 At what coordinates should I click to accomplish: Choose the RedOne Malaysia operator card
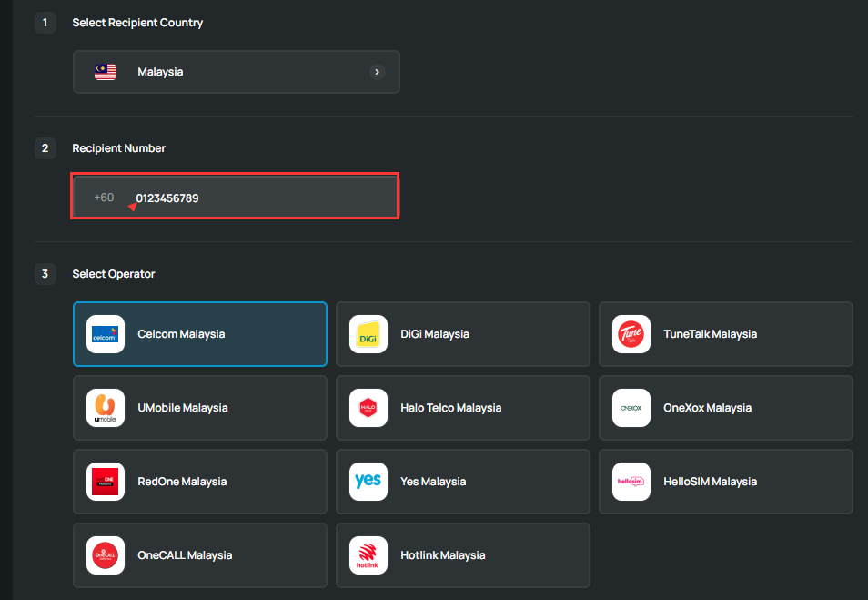coord(200,482)
